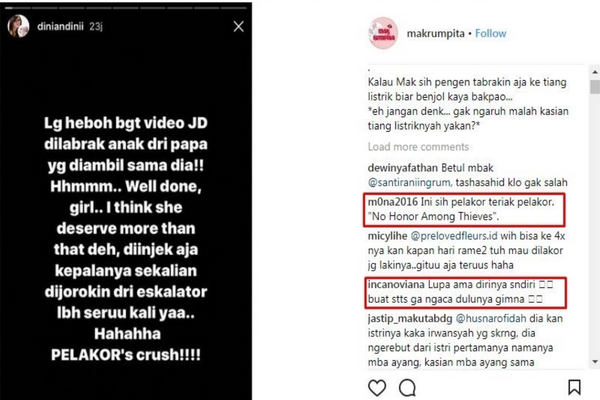Screen dimensions: 600x400
Task: Click the comments scrollbar thumb
Action: [x=595, y=87]
